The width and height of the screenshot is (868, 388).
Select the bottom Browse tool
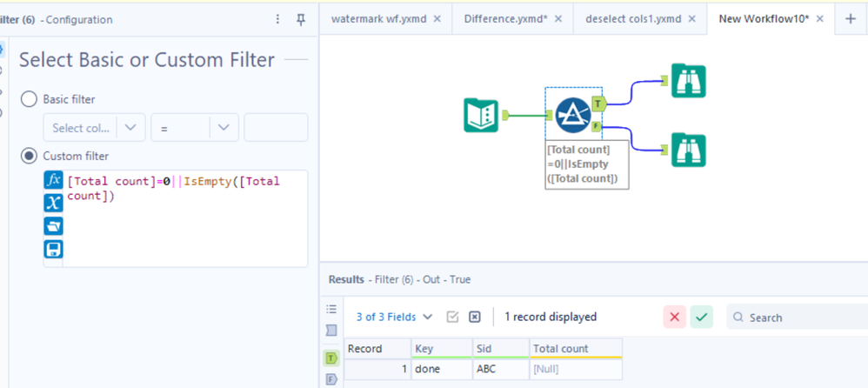[688, 150]
